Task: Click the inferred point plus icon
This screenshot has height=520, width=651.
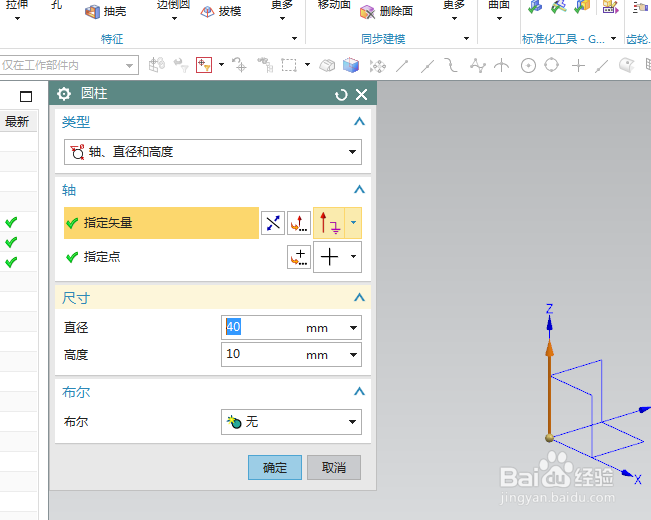Action: coord(330,257)
